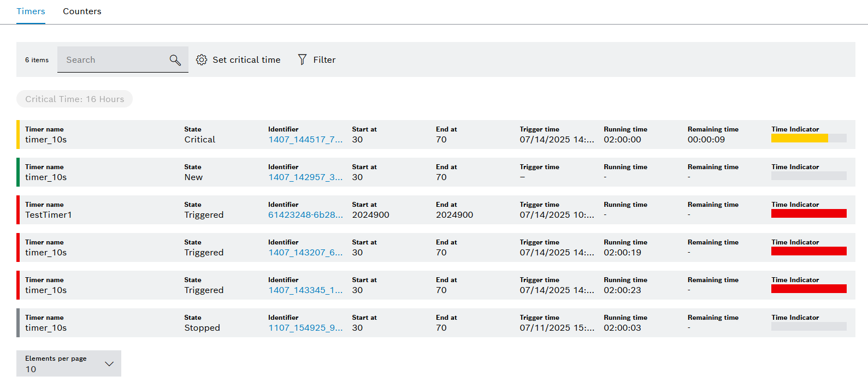Screen dimensions: 868x388
Task: Click the Elements per page chevron arrow
Action: click(x=109, y=364)
